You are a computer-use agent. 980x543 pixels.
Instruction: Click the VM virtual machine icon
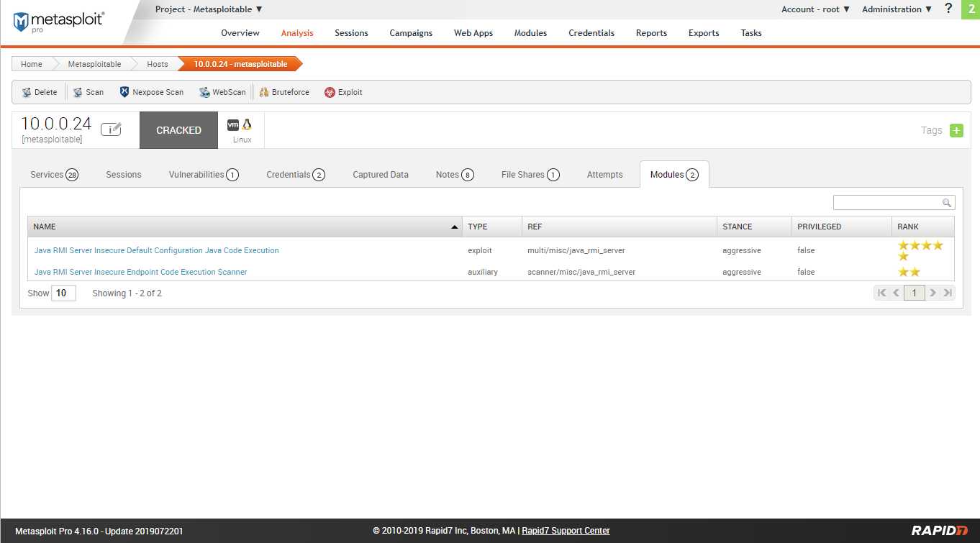(x=233, y=124)
